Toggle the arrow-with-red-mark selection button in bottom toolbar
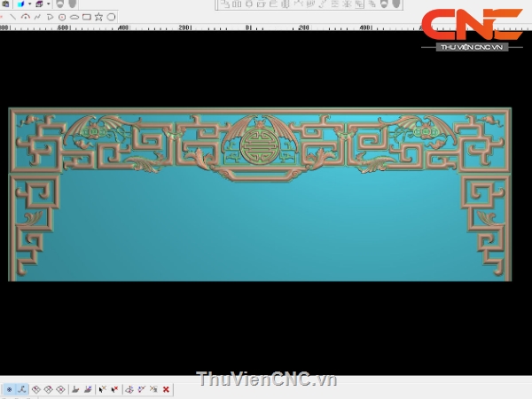532x399 pixels. (x=103, y=389)
